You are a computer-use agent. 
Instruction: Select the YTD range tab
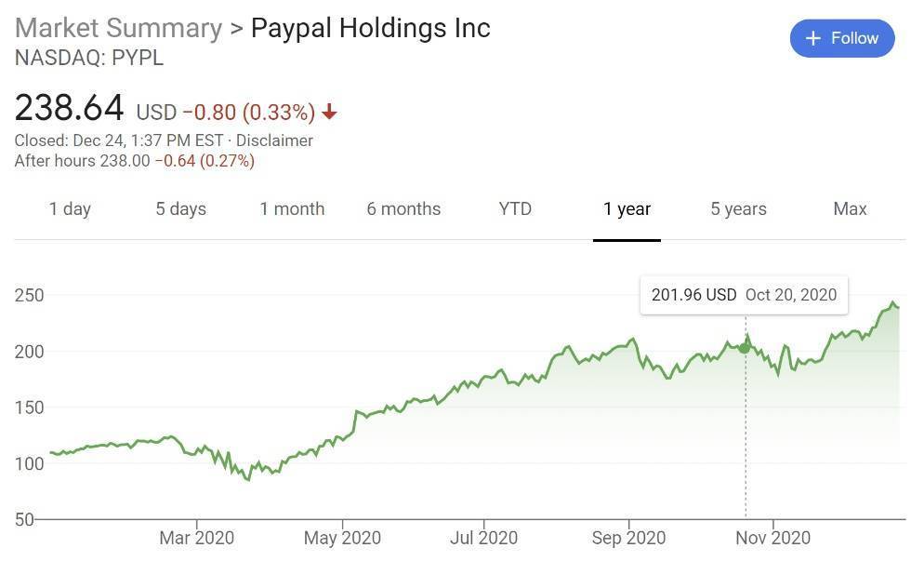tap(515, 208)
